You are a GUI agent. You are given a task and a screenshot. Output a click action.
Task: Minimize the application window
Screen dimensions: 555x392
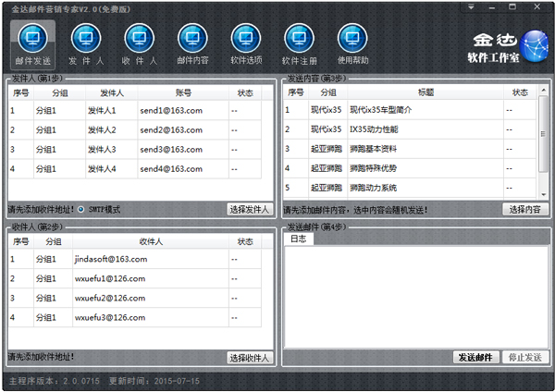coord(492,6)
